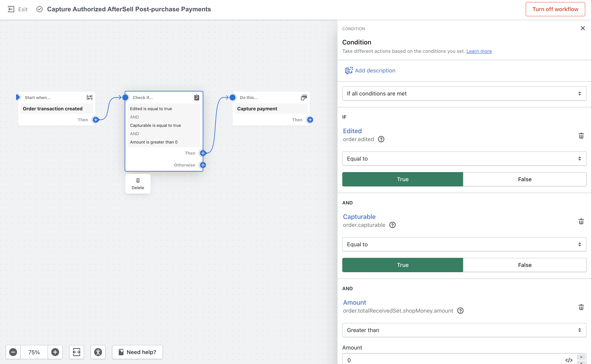Image resolution: width=592 pixels, height=364 pixels.
Task: Zoom in the canvas with plus icon
Action: point(55,352)
